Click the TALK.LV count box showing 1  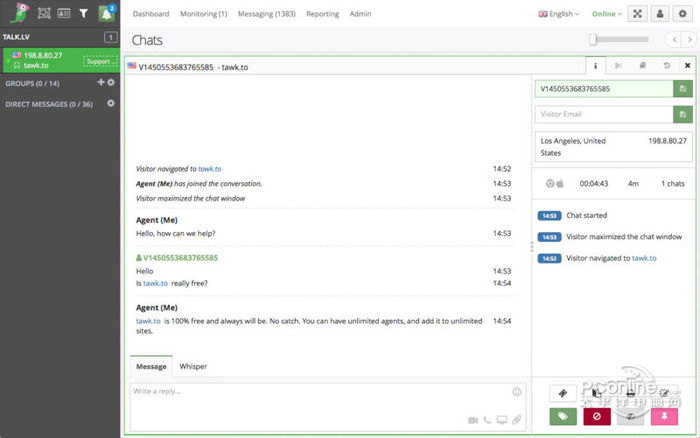pyautogui.click(x=111, y=37)
